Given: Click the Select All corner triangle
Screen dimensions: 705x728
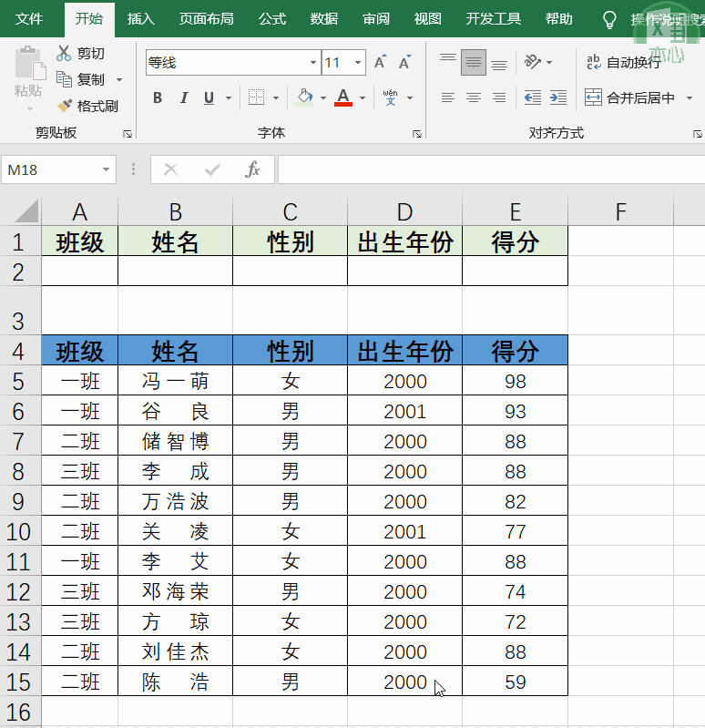Looking at the screenshot, I should coord(27,210).
